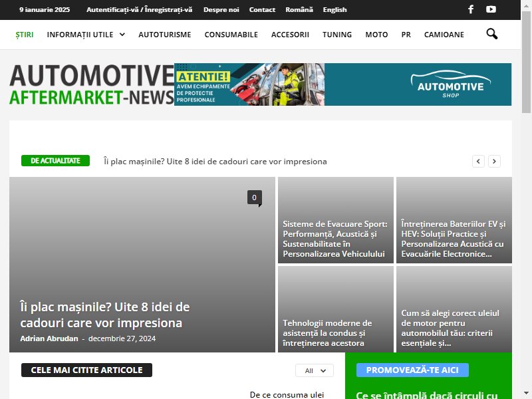Open the Despre noi link
532x399 pixels.
[x=221, y=9]
